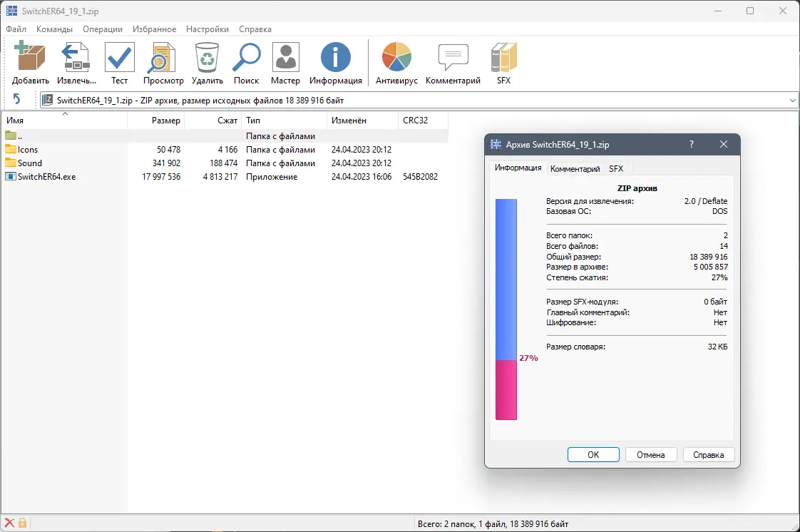The height and width of the screenshot is (532, 800).
Task: Open the Операции menu
Action: click(103, 29)
